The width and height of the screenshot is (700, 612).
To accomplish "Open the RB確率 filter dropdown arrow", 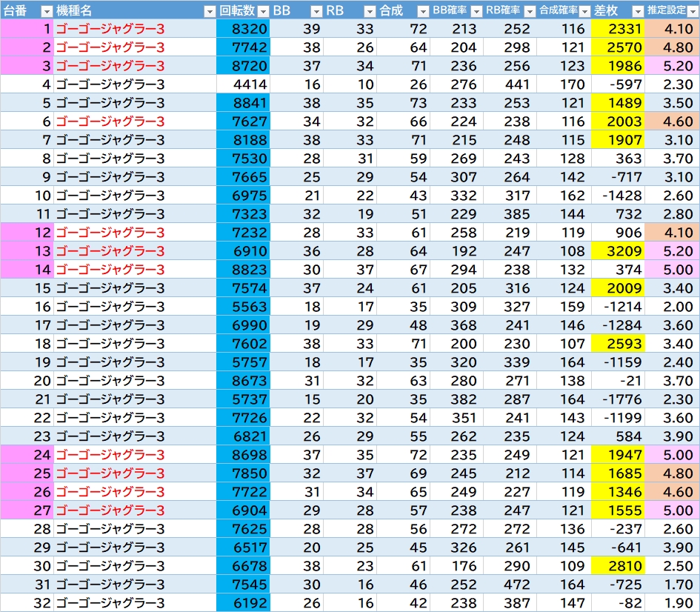I will (529, 11).
